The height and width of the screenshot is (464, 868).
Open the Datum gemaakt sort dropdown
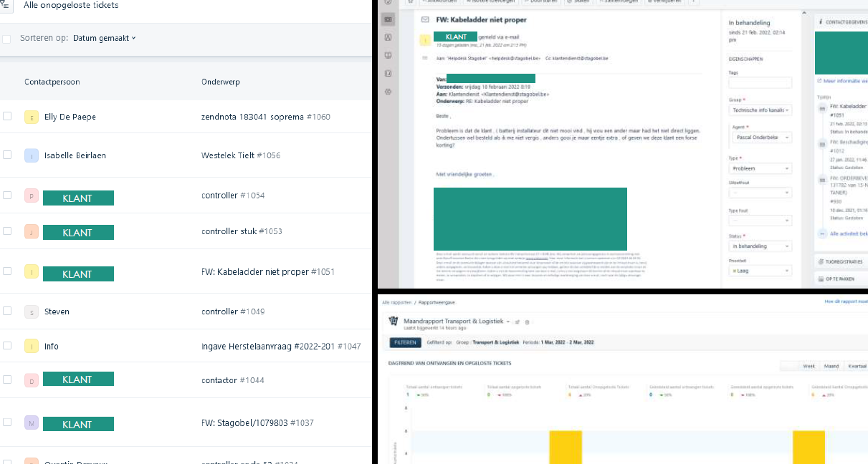click(x=105, y=38)
